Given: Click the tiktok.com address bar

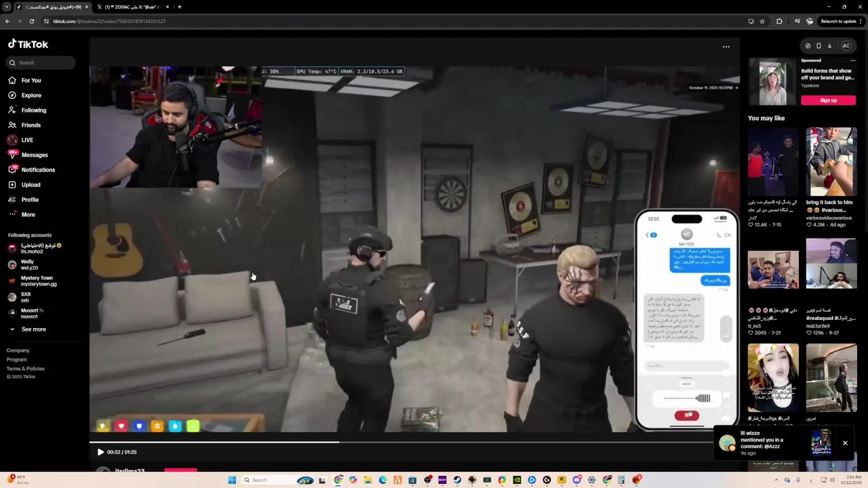Looking at the screenshot, I should tap(393, 21).
